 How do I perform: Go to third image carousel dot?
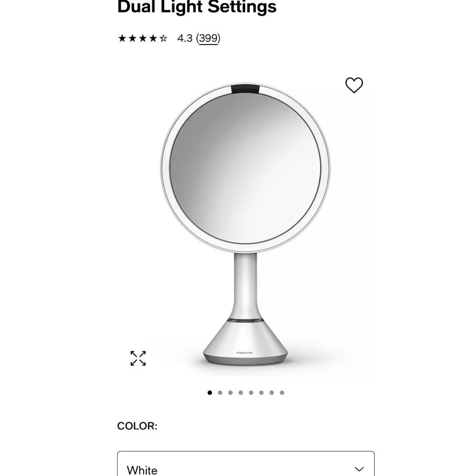tap(230, 392)
